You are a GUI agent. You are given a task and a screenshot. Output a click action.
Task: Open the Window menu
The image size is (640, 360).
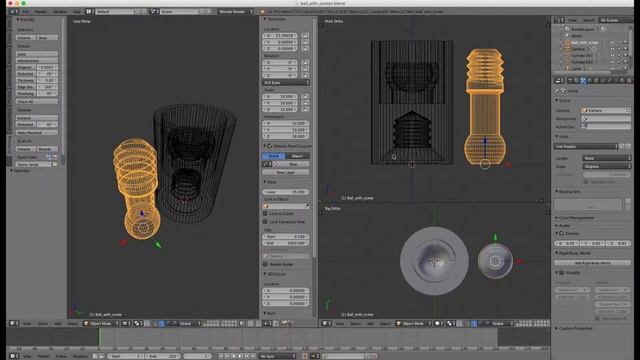tap(60, 11)
